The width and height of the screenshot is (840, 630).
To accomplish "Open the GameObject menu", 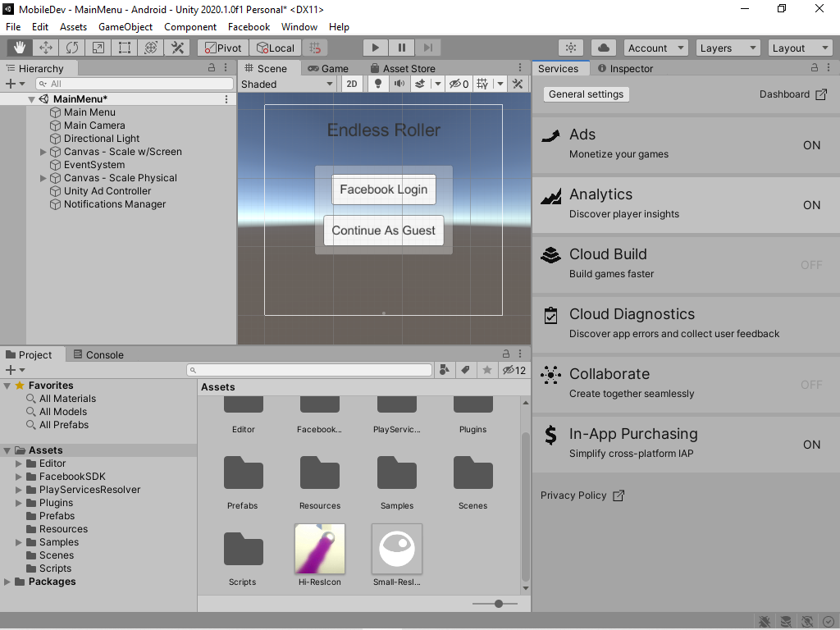I will click(126, 27).
